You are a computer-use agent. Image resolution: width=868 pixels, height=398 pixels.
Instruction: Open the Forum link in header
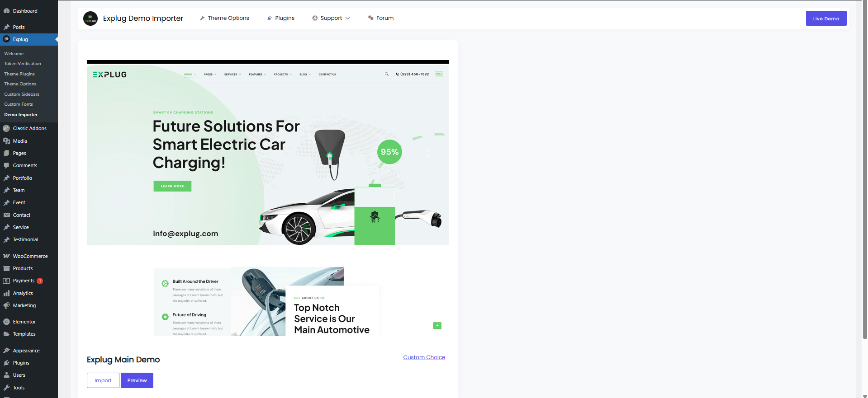pos(381,18)
